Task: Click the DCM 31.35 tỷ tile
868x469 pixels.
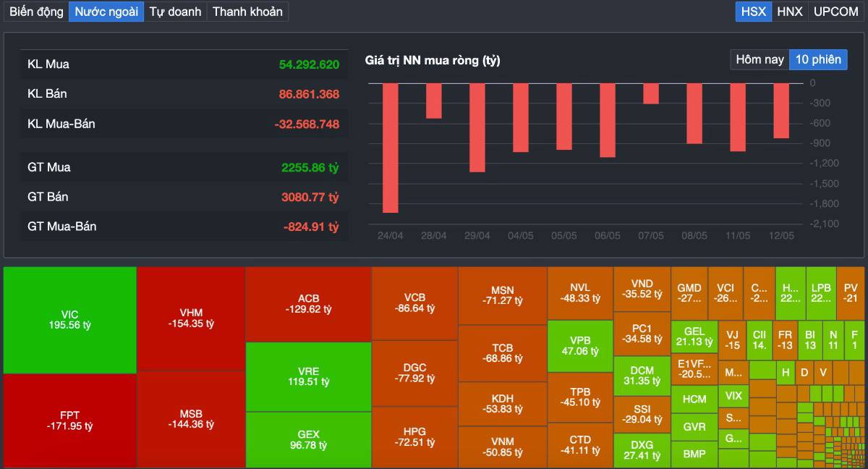Action: [642, 376]
